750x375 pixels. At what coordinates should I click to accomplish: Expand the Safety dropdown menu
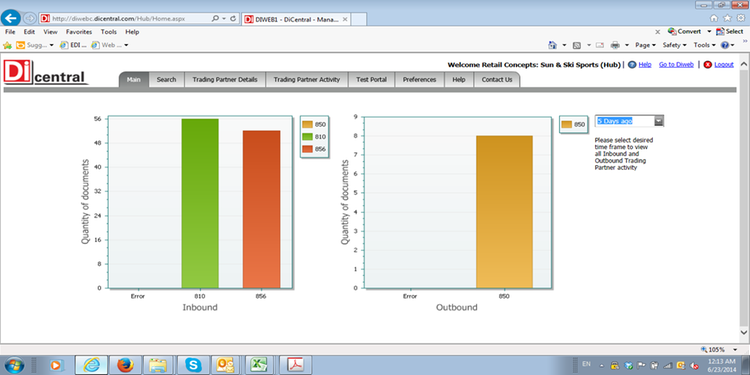[x=674, y=45]
